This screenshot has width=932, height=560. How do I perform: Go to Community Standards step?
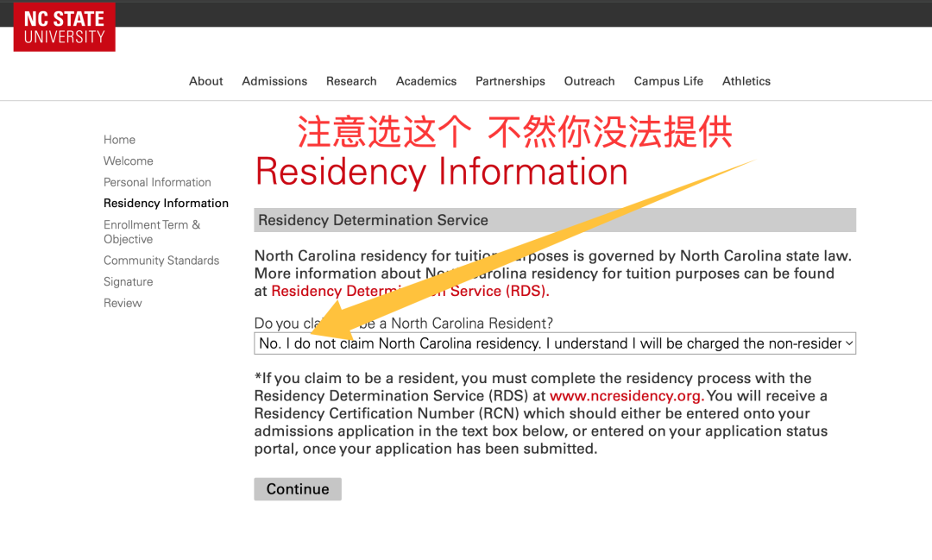coord(161,261)
